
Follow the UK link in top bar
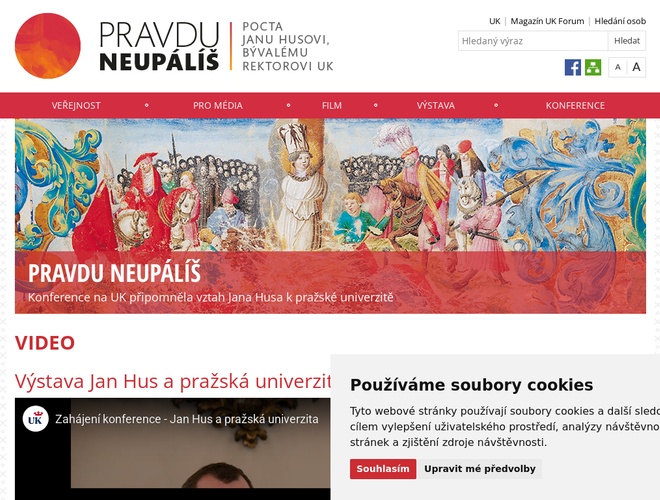coord(495,21)
